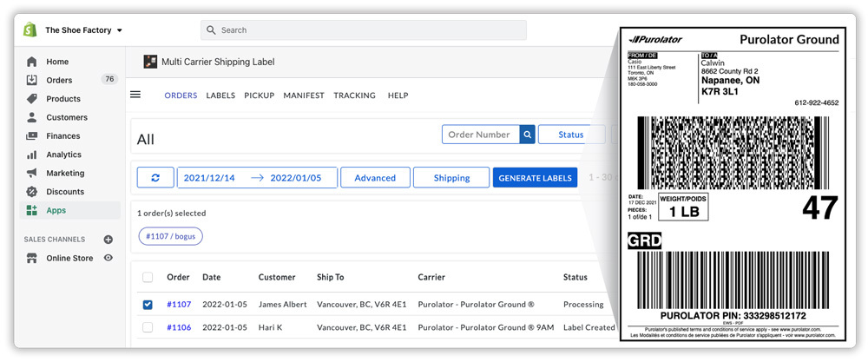Click the Analytics bar chart icon
Viewport: 868px width, 362px height.
(x=31, y=155)
